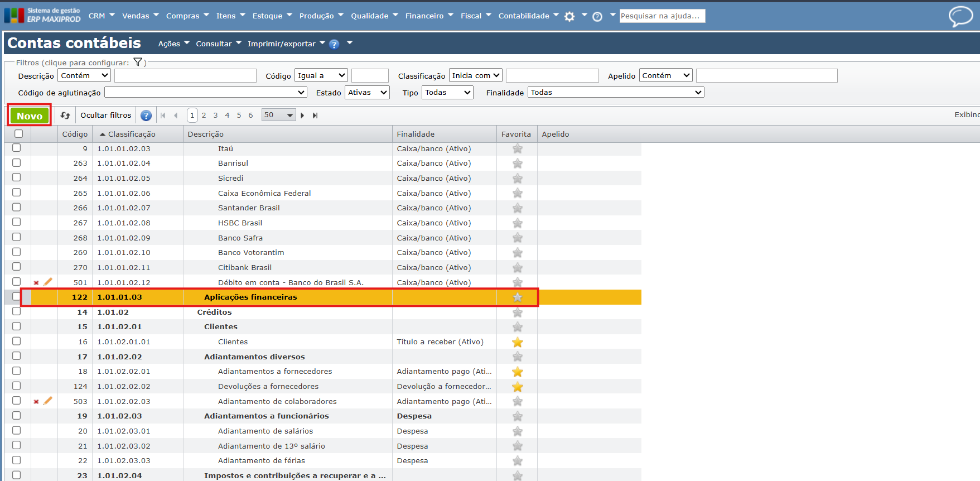980x481 pixels.
Task: Click the refresh list icon beside Novo
Action: pos(65,116)
